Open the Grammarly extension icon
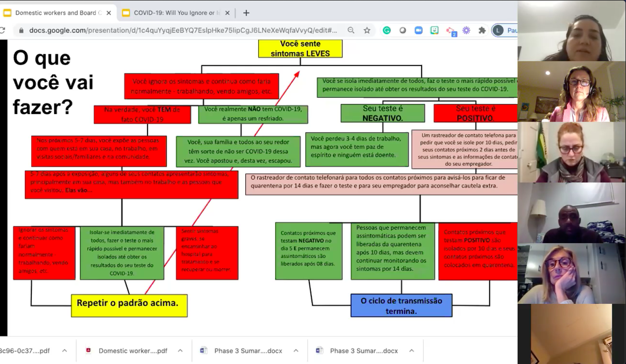 tap(387, 30)
